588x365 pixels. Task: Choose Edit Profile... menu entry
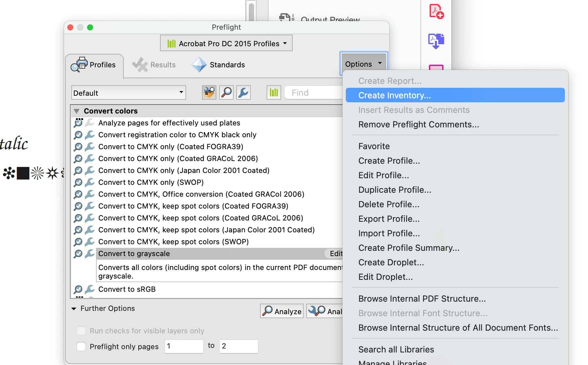click(x=455, y=175)
